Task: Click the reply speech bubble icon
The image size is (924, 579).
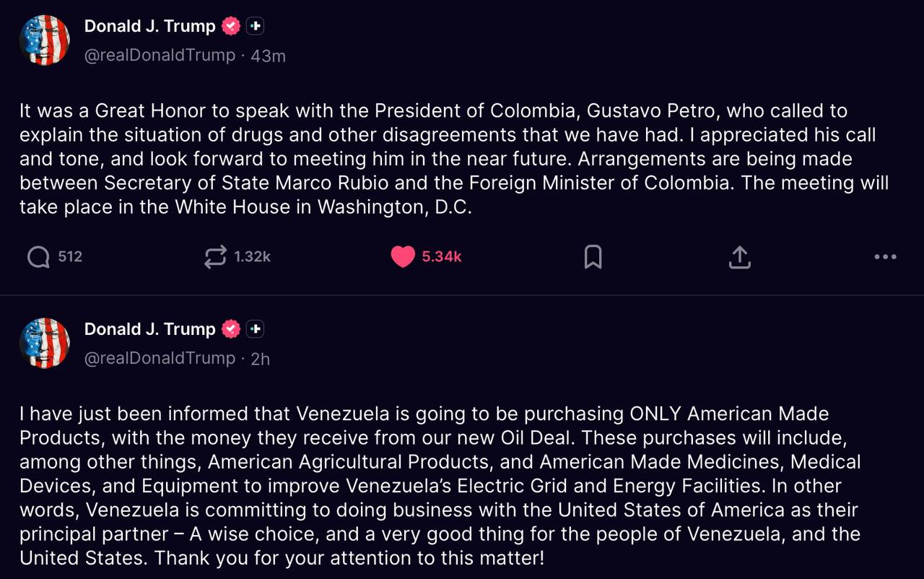Action: (38, 256)
